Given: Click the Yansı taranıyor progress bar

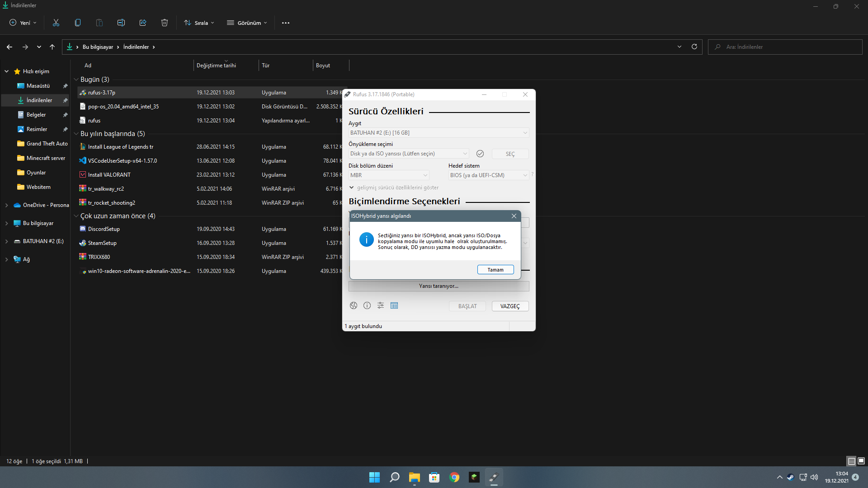Looking at the screenshot, I should pos(439,286).
